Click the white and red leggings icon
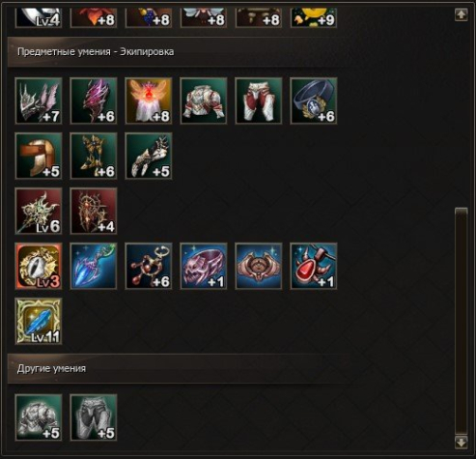 click(x=259, y=100)
